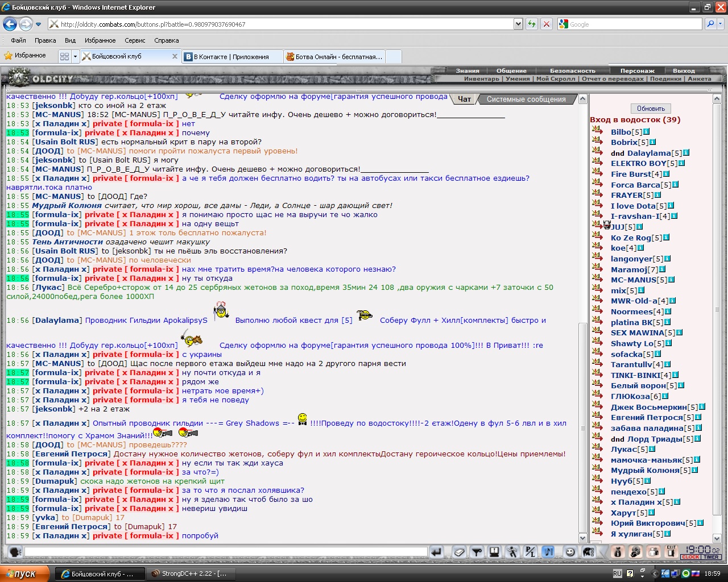Image resolution: width=728 pixels, height=582 pixels.
Task: Click the player name Fire Burst
Action: (x=631, y=174)
